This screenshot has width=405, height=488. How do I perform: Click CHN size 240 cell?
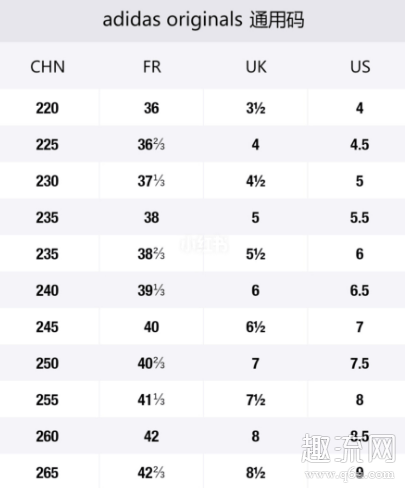[x=47, y=290]
